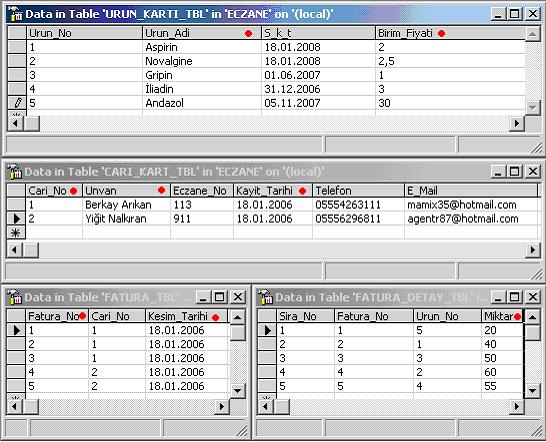Click current row arrow in FATURA_DETAY_TBL grid
Image resolution: width=546 pixels, height=442 pixels.
[x=267, y=330]
